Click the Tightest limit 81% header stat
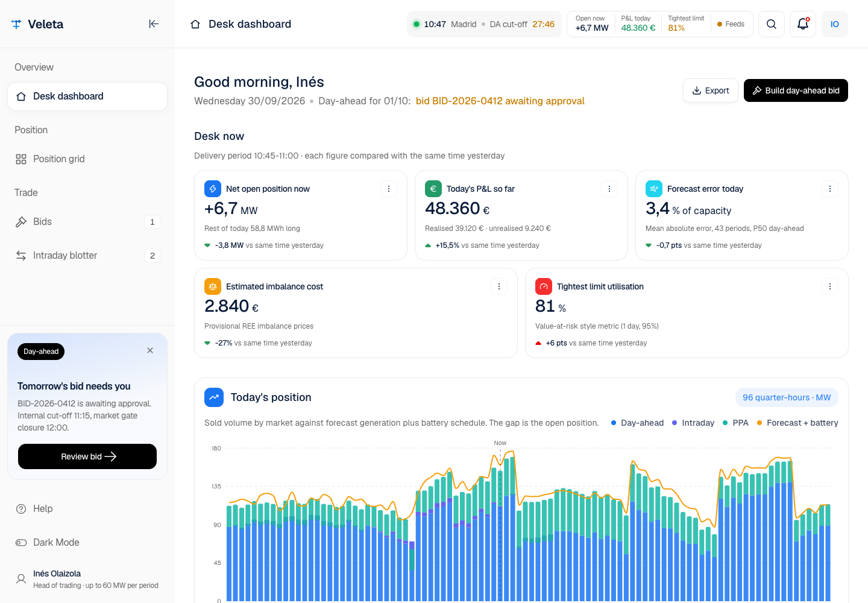This screenshot has width=868, height=603. click(686, 24)
